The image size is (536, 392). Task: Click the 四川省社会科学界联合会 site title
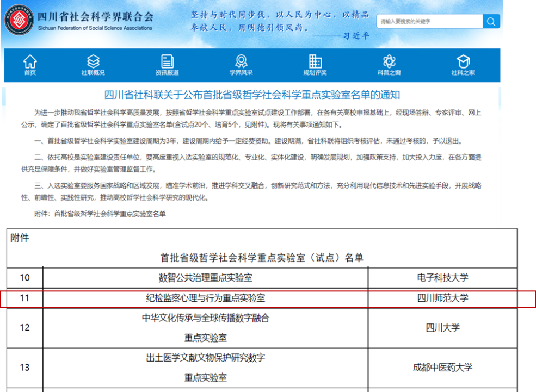coord(95,16)
